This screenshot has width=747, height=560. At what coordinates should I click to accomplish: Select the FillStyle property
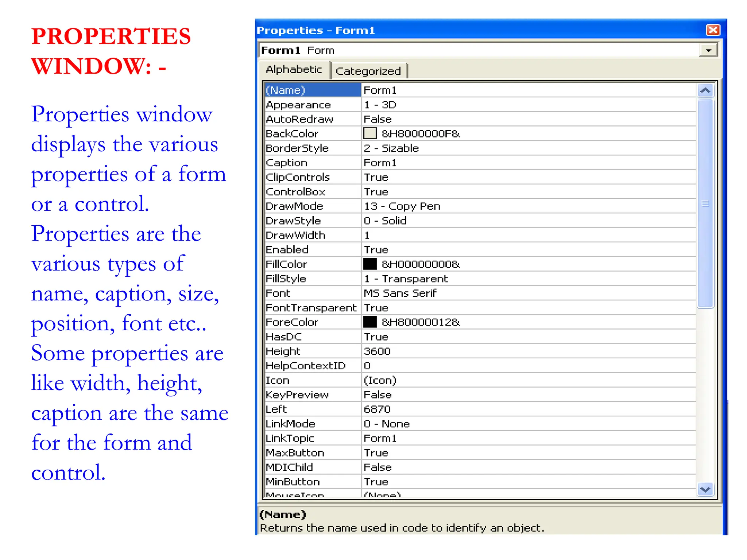tap(313, 279)
